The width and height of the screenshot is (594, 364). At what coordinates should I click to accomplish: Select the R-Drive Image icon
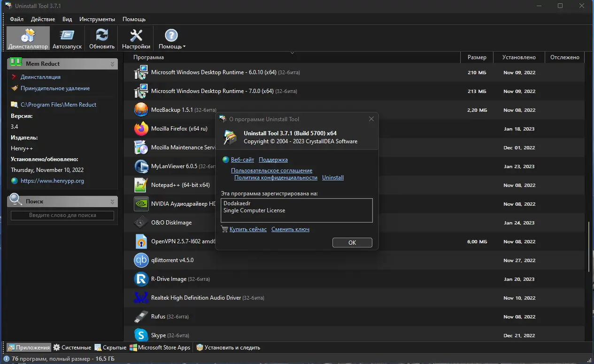click(141, 279)
